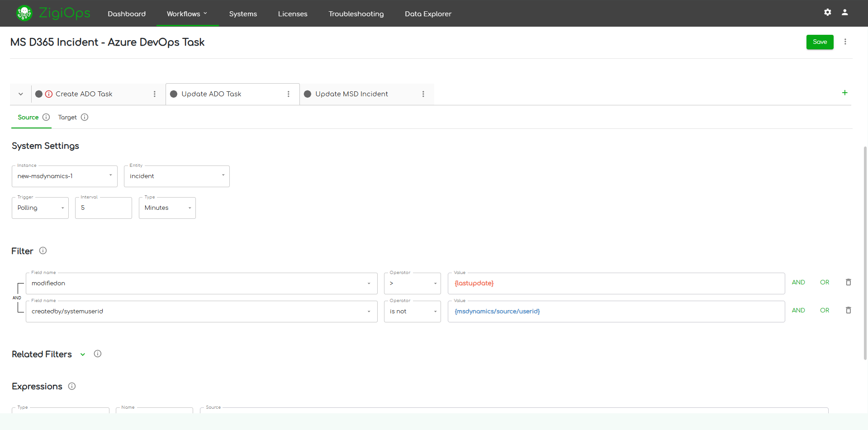Toggle Create ADO Task status circle
The height and width of the screenshot is (430, 868).
[39, 94]
